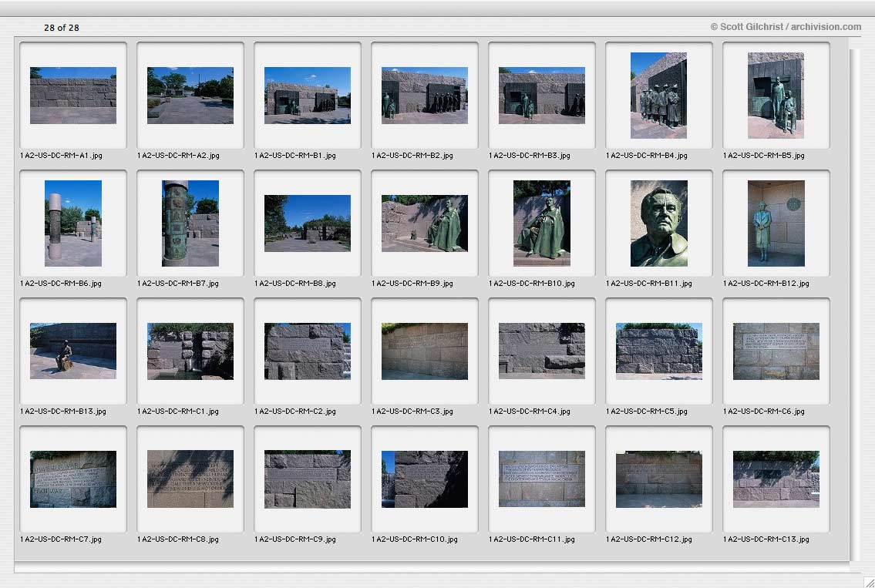Select the filename label "1A2-US-DC-RM-B4.jpg"

tap(647, 156)
